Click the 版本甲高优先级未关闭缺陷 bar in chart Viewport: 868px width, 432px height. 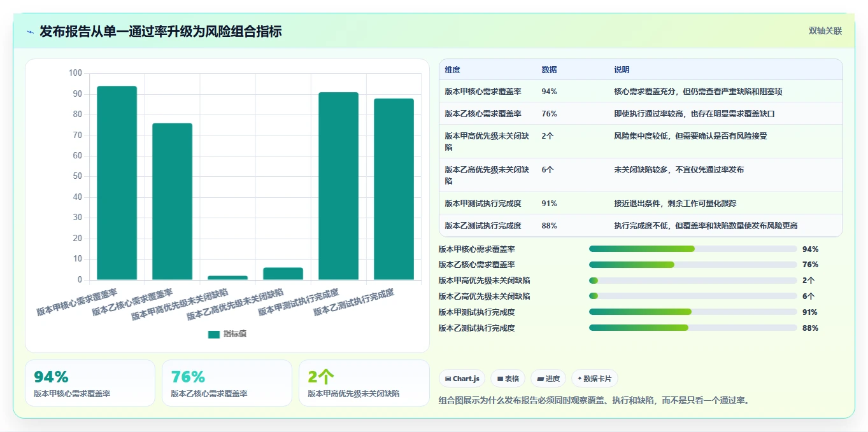pos(227,277)
